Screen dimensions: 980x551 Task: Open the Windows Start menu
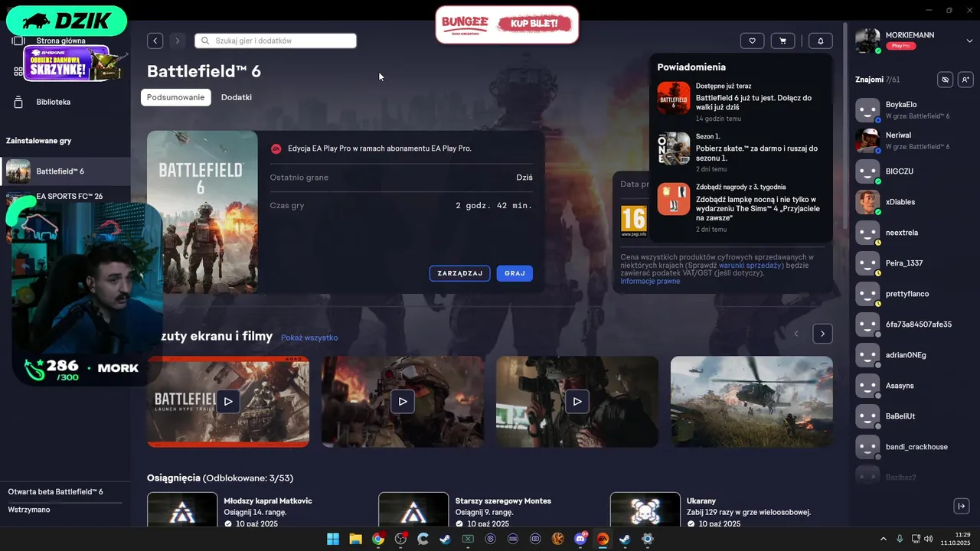[x=333, y=539]
